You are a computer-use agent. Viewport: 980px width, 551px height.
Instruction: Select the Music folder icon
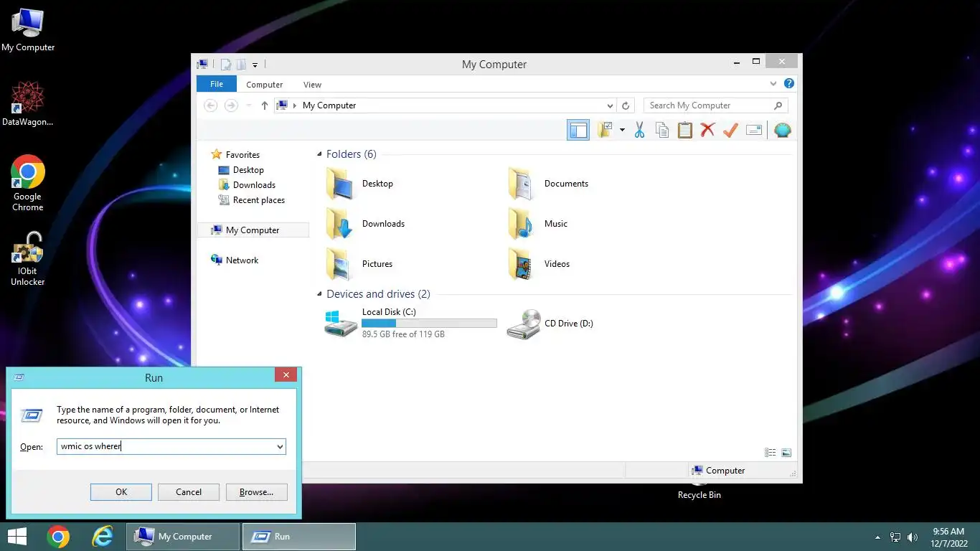tap(521, 224)
